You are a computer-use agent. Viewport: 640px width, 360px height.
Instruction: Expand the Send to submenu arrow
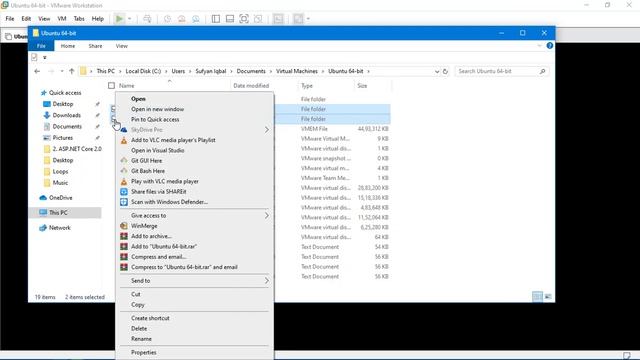coord(267,281)
